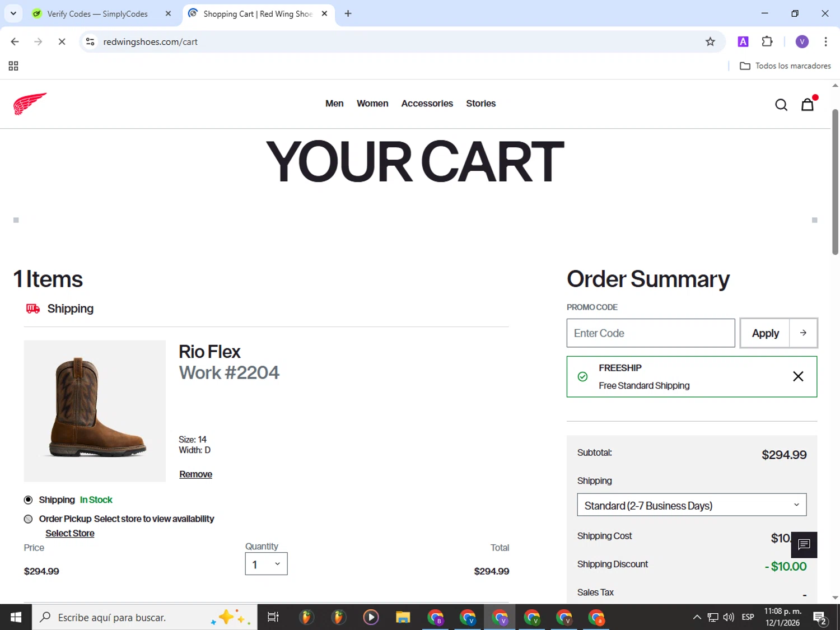Open the Men menu

coord(334,104)
